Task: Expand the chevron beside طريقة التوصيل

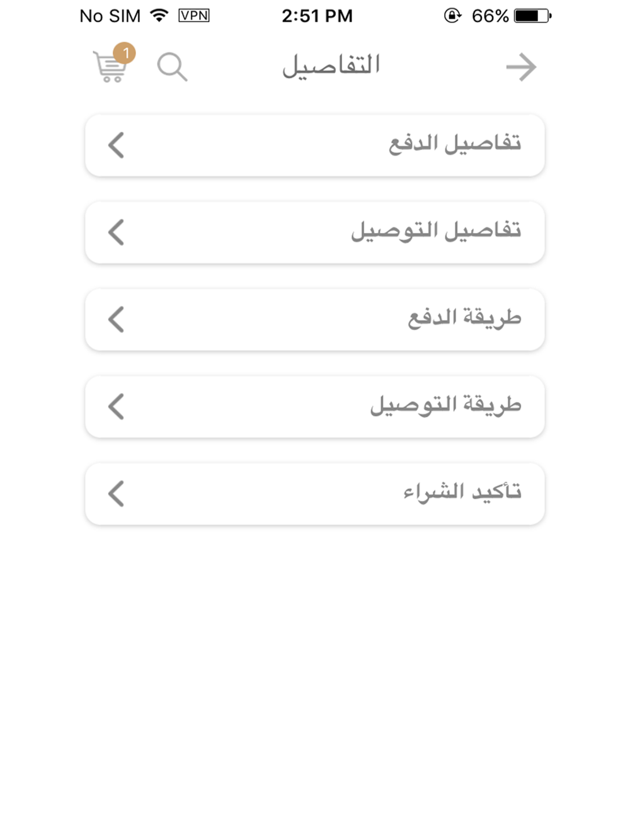Action: [x=117, y=406]
